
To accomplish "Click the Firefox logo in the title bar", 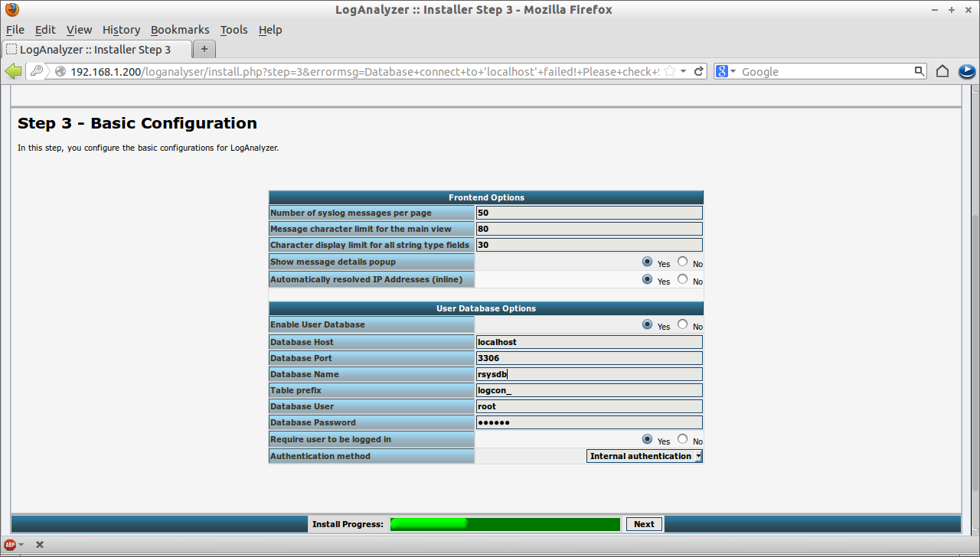I will coord(12,10).
